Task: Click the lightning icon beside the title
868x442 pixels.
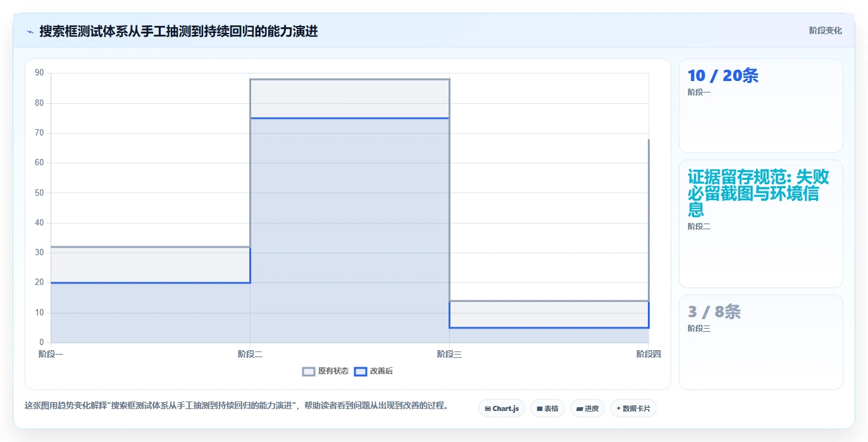Action: tap(30, 32)
